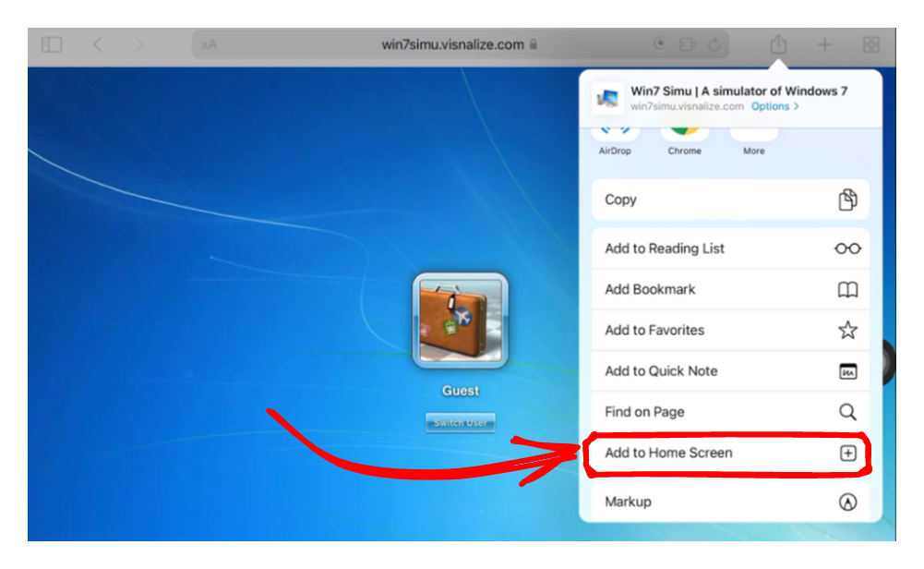Open the Safari sidebar panel
Viewport: 924px width, 569px height.
tap(52, 44)
